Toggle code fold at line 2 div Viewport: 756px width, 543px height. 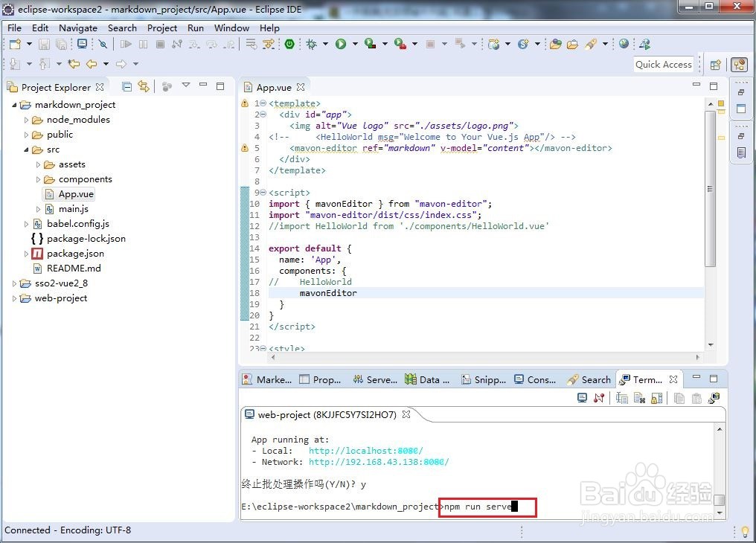tap(263, 115)
